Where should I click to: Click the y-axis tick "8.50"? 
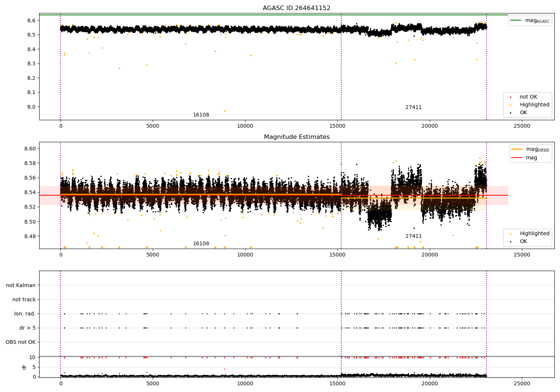point(30,222)
